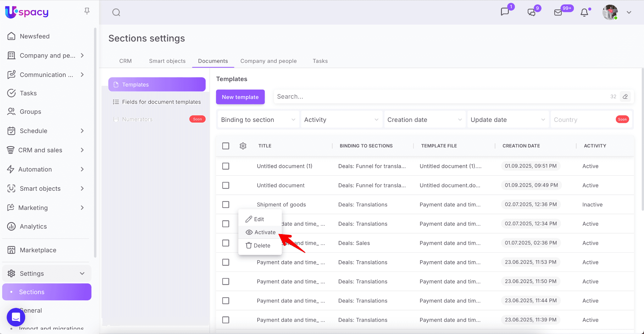This screenshot has width=644, height=334.
Task: Click into the templates Search field
Action: 440,97
